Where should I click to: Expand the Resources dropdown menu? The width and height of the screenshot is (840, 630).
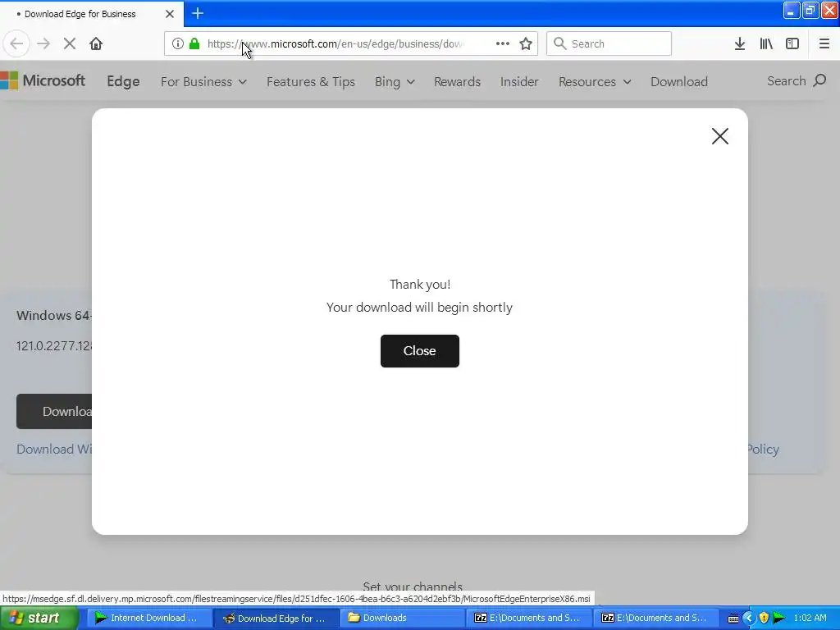point(595,81)
